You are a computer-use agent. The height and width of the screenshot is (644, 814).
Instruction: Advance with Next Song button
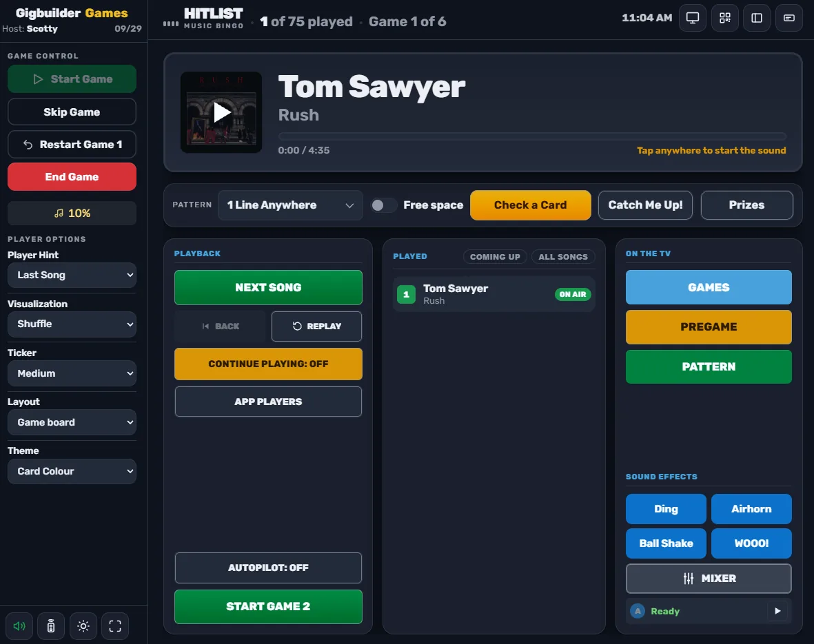[268, 287]
